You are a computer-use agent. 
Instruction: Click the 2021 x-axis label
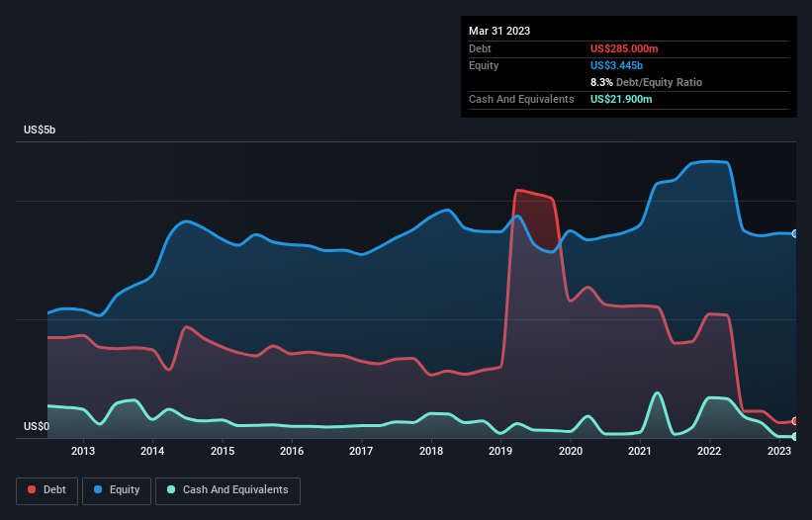click(640, 451)
